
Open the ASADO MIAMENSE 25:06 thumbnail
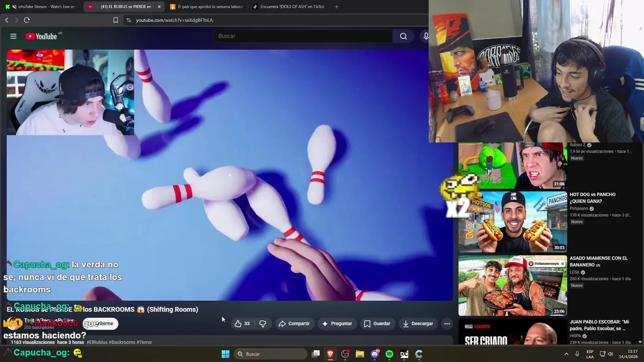pos(512,286)
